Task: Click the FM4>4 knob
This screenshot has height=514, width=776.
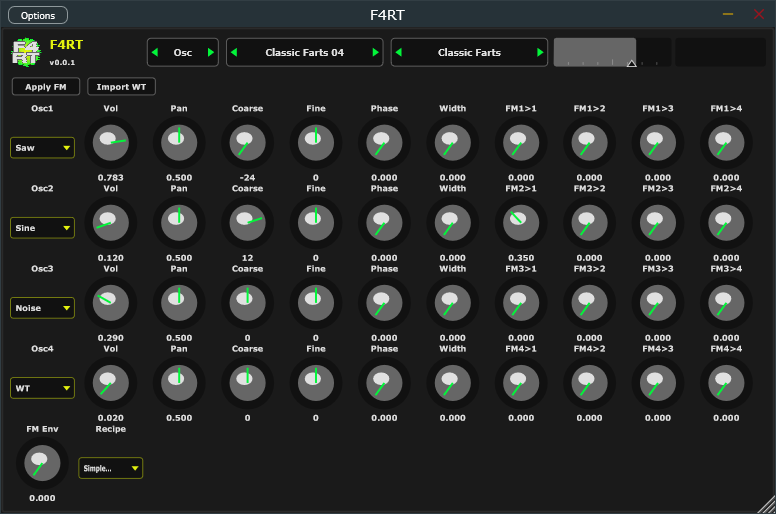Action: click(726, 383)
